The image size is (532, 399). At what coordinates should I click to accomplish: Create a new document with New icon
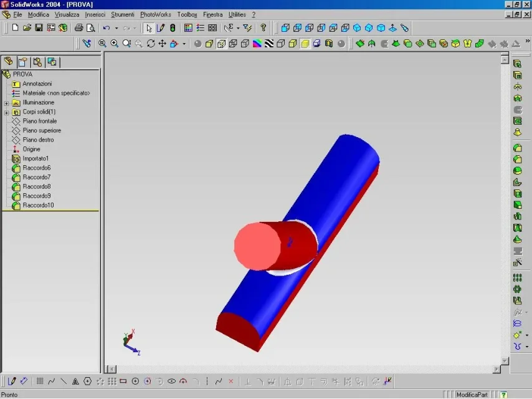pyautogui.click(x=15, y=28)
